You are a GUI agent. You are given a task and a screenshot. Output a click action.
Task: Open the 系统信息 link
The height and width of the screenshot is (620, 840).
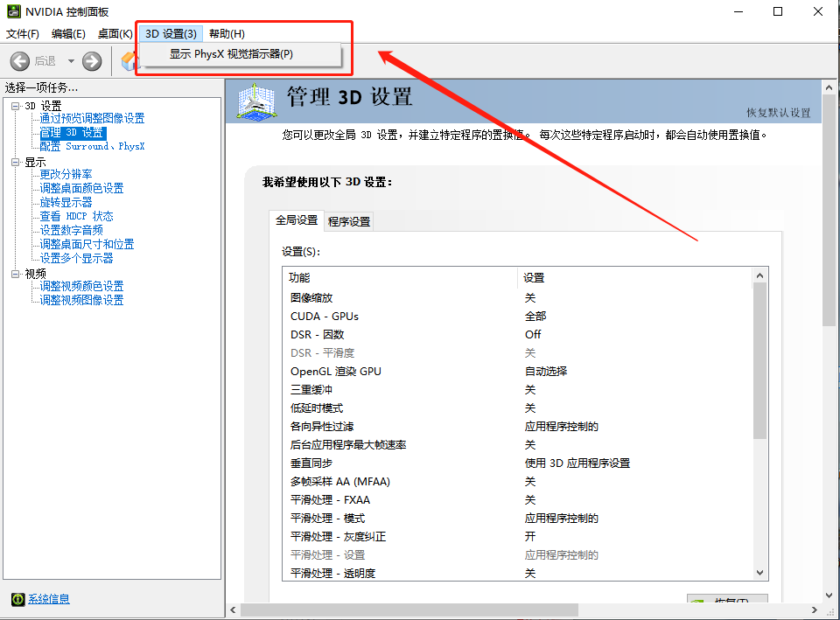(x=49, y=599)
